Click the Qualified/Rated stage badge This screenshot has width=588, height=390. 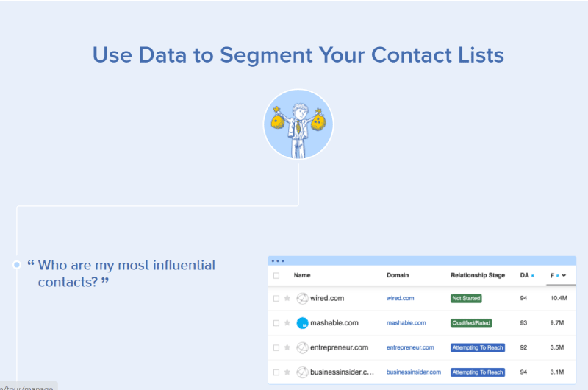[471, 323]
